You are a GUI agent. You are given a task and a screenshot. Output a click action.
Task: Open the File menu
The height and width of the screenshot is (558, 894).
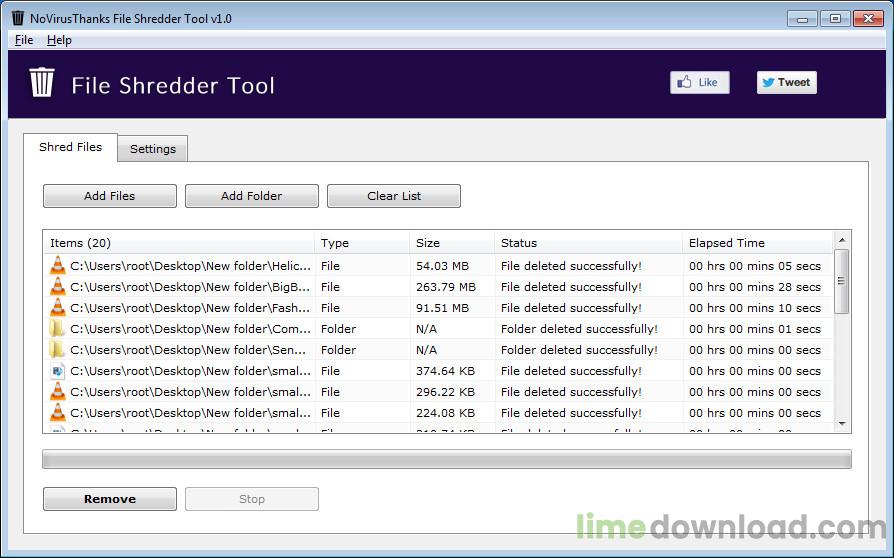tap(23, 40)
